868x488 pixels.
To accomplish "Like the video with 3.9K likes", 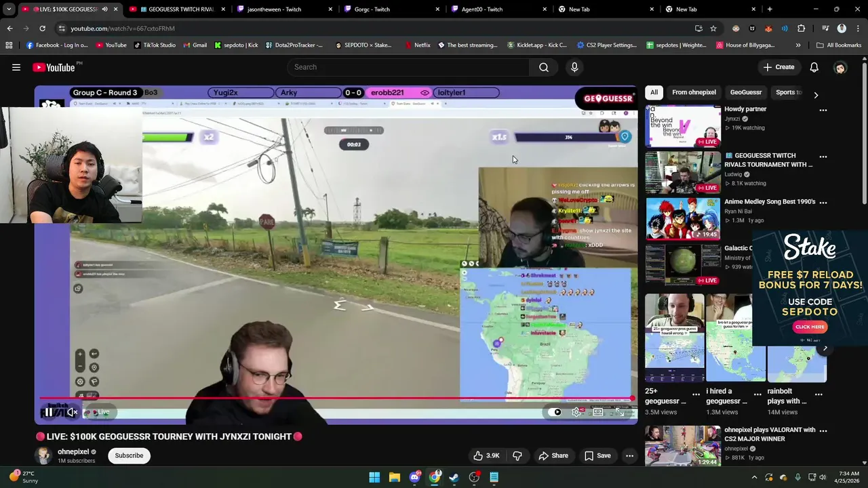I will coord(486,455).
